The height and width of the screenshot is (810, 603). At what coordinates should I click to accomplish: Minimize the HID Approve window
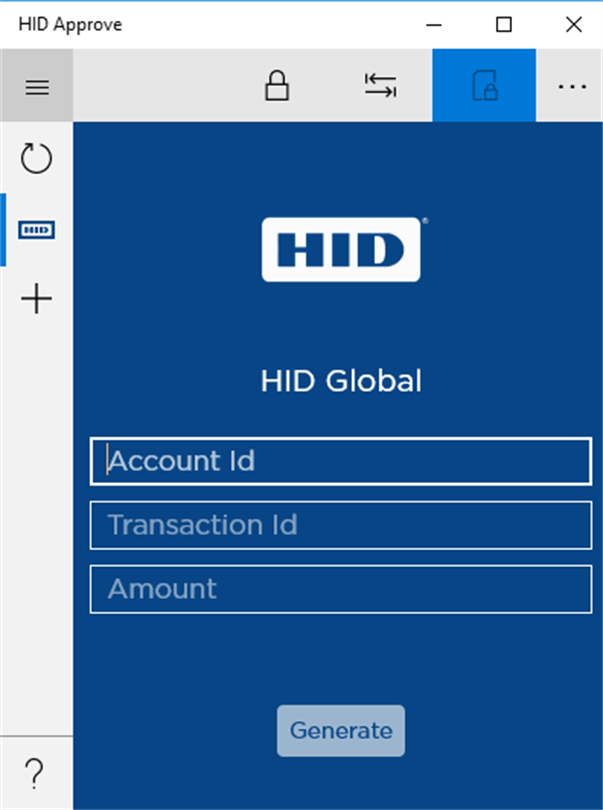coord(434,24)
